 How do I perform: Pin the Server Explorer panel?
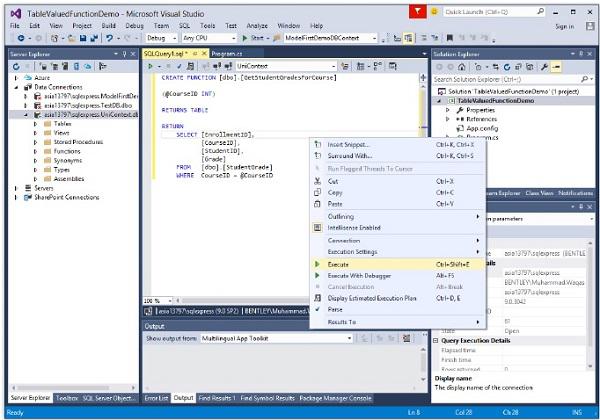(124, 54)
